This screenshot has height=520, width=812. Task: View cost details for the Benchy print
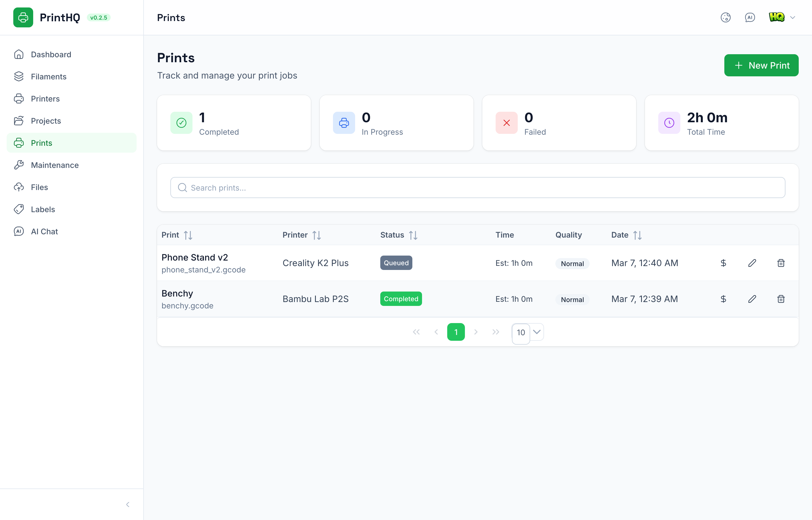(723, 299)
